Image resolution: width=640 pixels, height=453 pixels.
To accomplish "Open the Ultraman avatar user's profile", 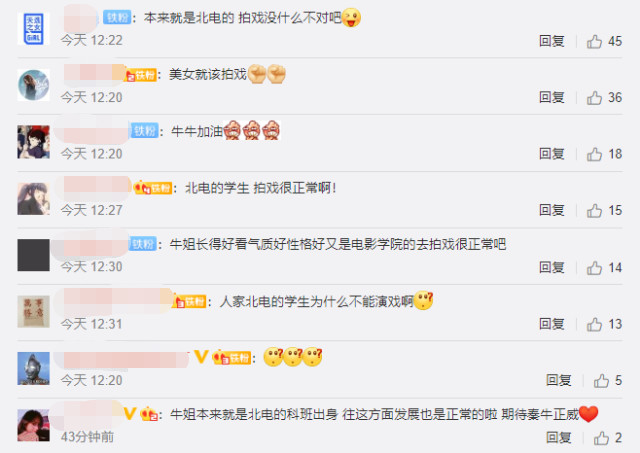I will click(33, 369).
